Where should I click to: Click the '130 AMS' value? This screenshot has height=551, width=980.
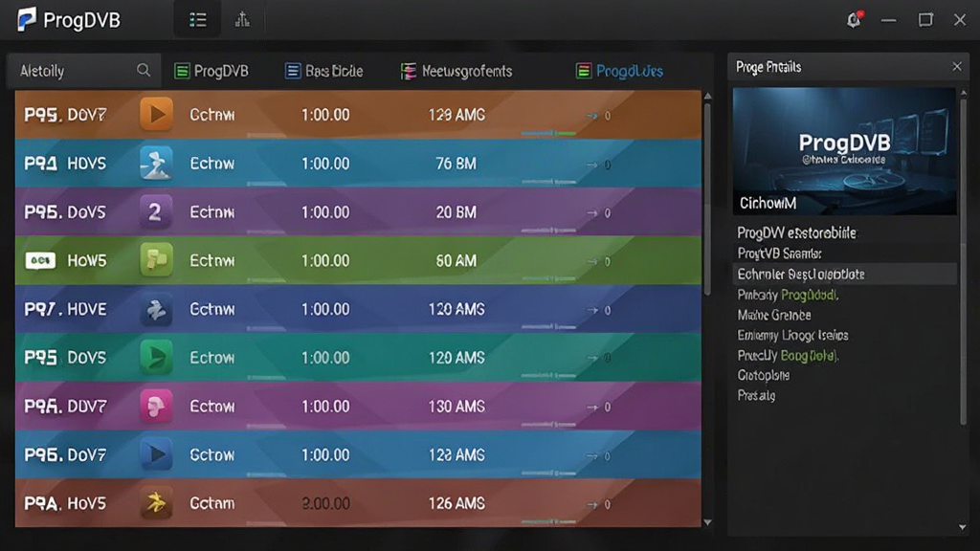click(457, 407)
